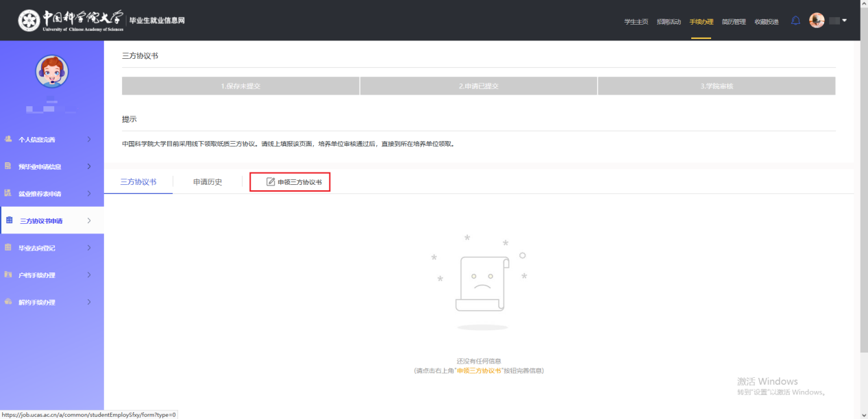Click the user avatar in top bar
This screenshot has width=868, height=419.
click(816, 21)
